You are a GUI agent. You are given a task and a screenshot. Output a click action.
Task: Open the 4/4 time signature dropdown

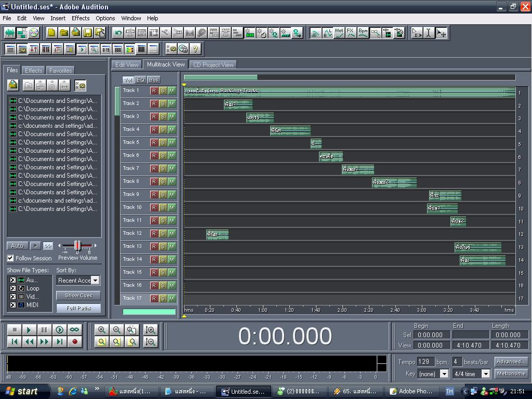486,374
